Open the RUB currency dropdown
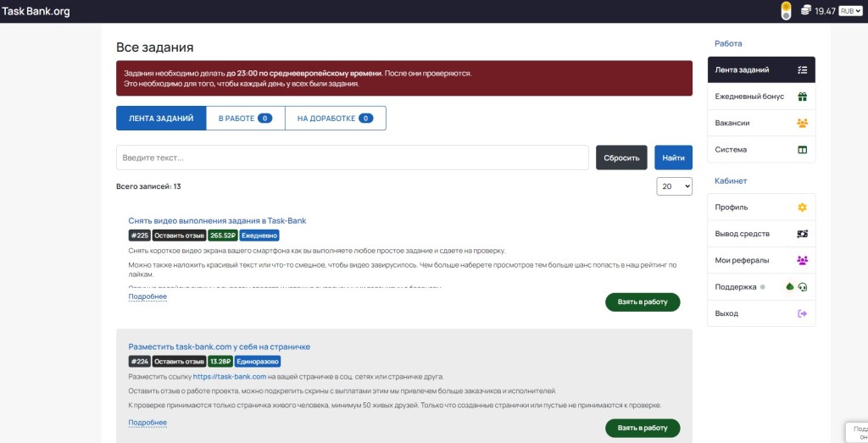This screenshot has width=868, height=443. (x=850, y=11)
